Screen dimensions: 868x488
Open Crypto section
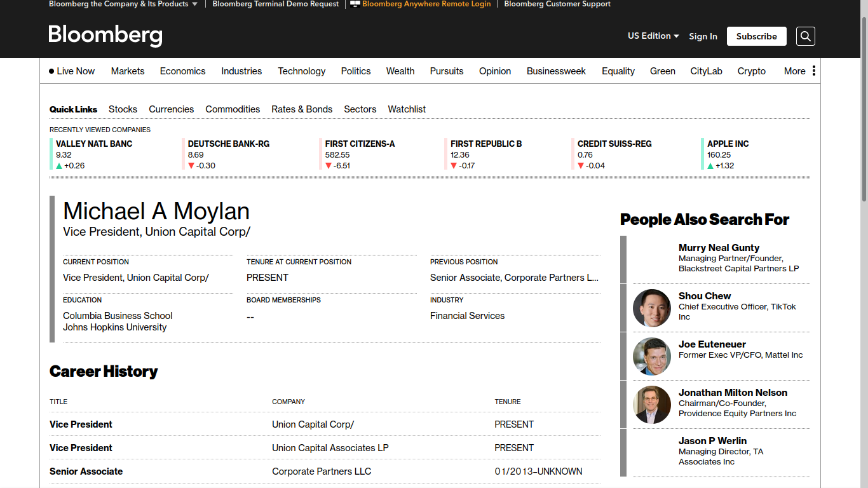pos(752,71)
